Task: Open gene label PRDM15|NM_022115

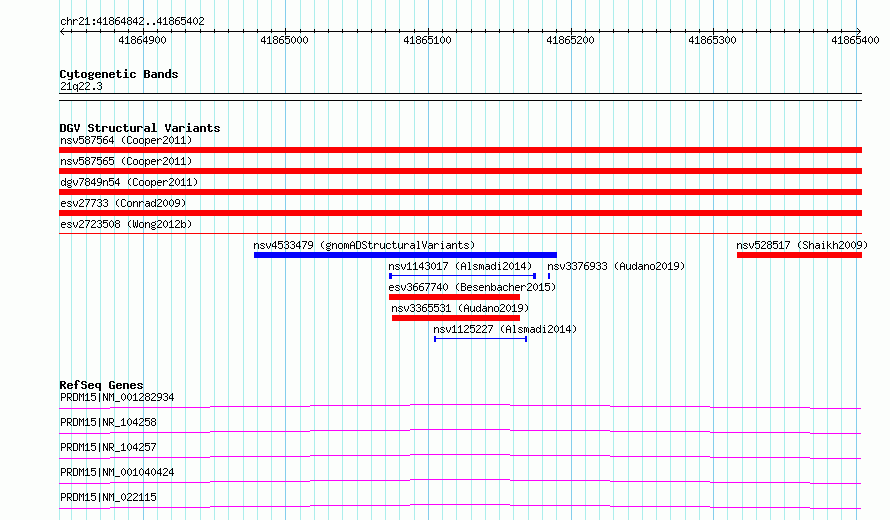Action: click(108, 497)
